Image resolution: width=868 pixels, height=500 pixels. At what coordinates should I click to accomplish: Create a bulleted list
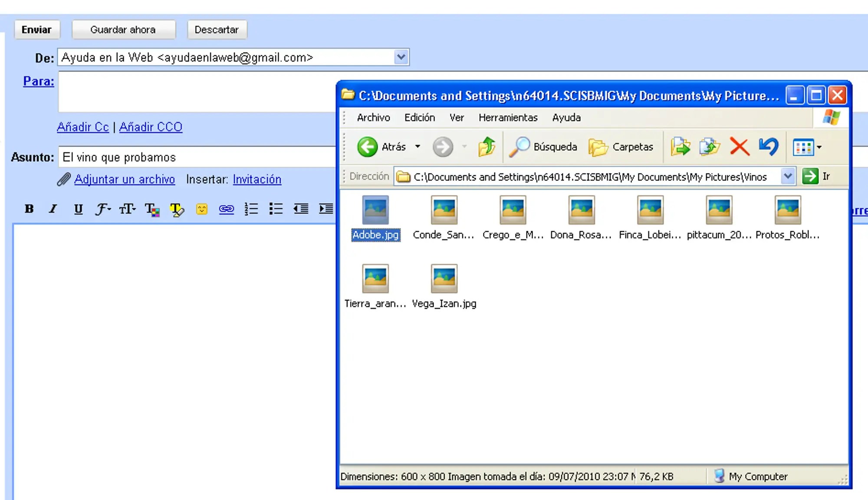point(276,209)
